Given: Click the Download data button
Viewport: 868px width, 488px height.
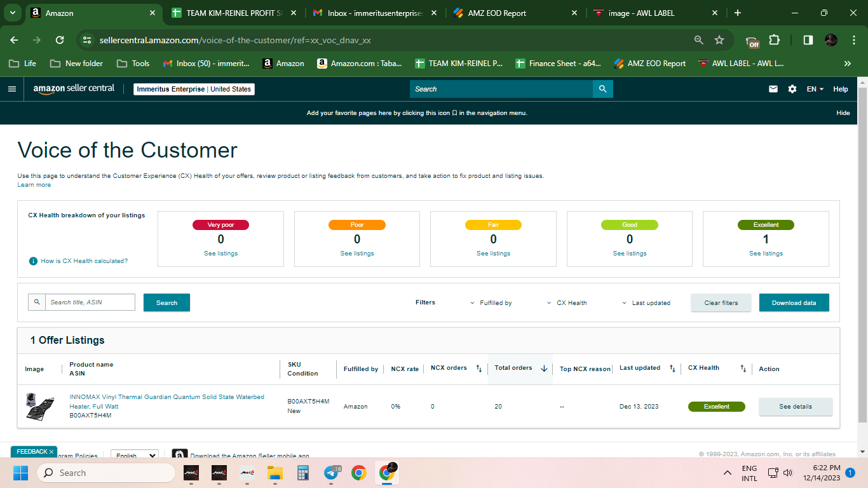Looking at the screenshot, I should click(794, 302).
